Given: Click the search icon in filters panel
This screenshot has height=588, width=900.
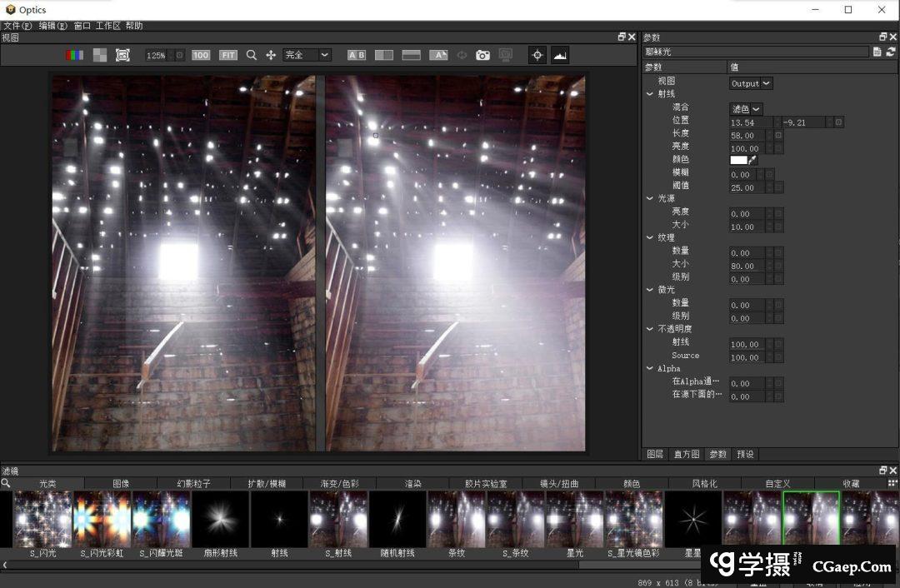Looking at the screenshot, I should coord(6,483).
